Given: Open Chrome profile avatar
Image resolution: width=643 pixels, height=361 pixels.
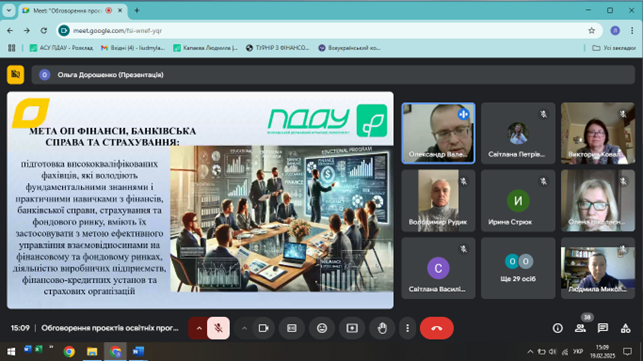Looking at the screenshot, I should [615, 30].
